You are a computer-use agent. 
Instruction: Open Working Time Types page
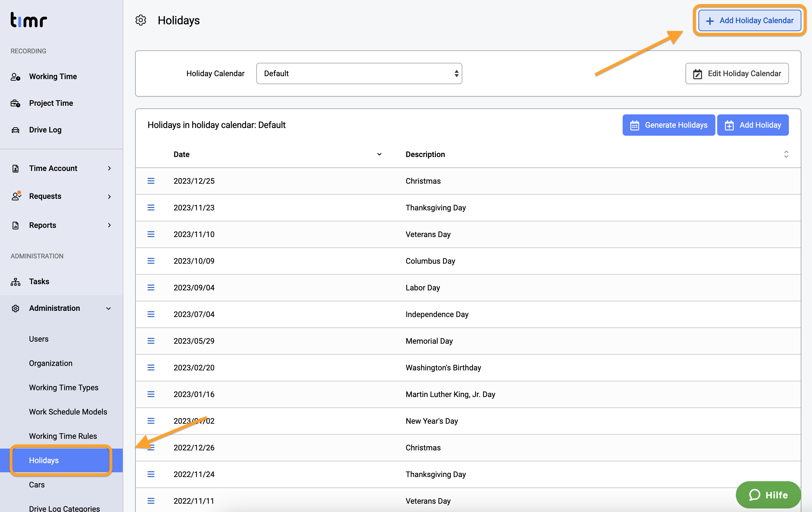click(x=64, y=387)
